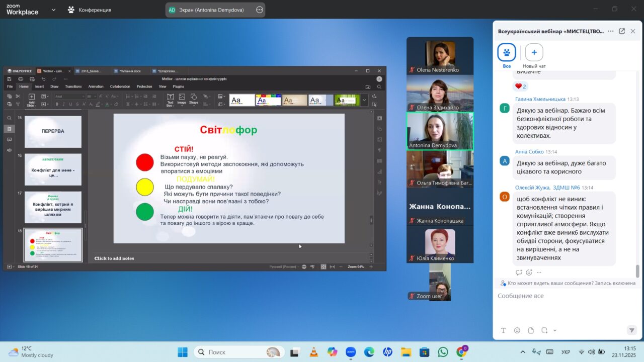Reply in thread to last message
The width and height of the screenshot is (644, 362).
tap(519, 273)
